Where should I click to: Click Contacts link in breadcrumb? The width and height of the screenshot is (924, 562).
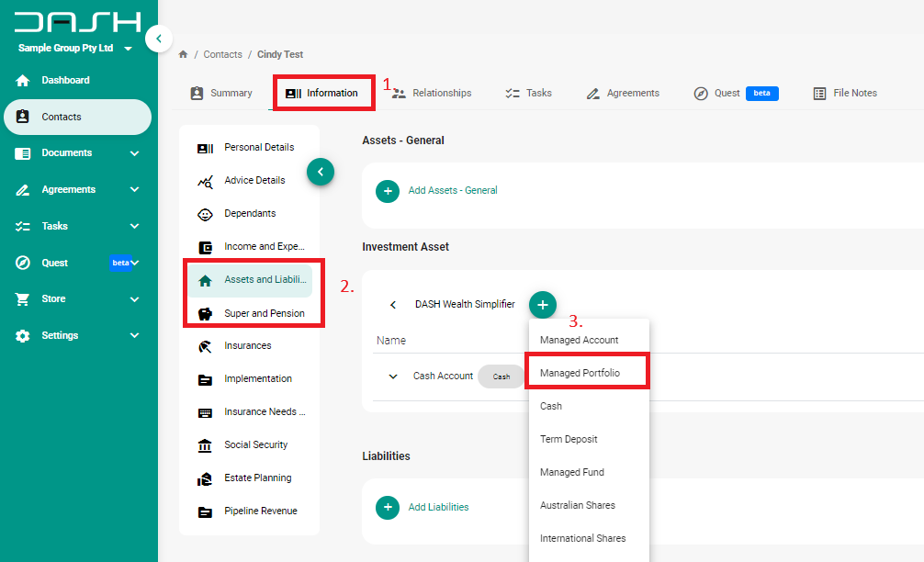pyautogui.click(x=223, y=55)
